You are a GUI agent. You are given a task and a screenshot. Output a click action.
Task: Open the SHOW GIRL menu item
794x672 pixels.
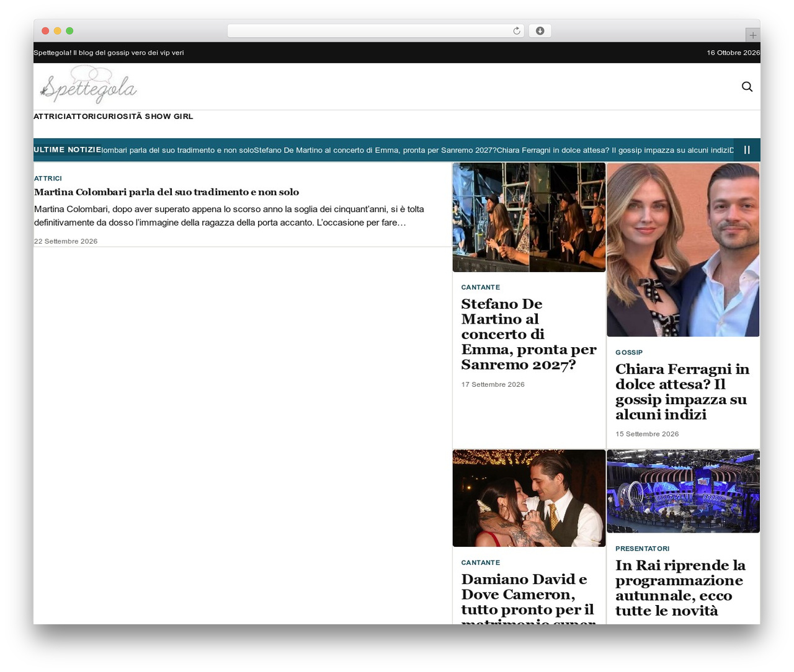[169, 117]
